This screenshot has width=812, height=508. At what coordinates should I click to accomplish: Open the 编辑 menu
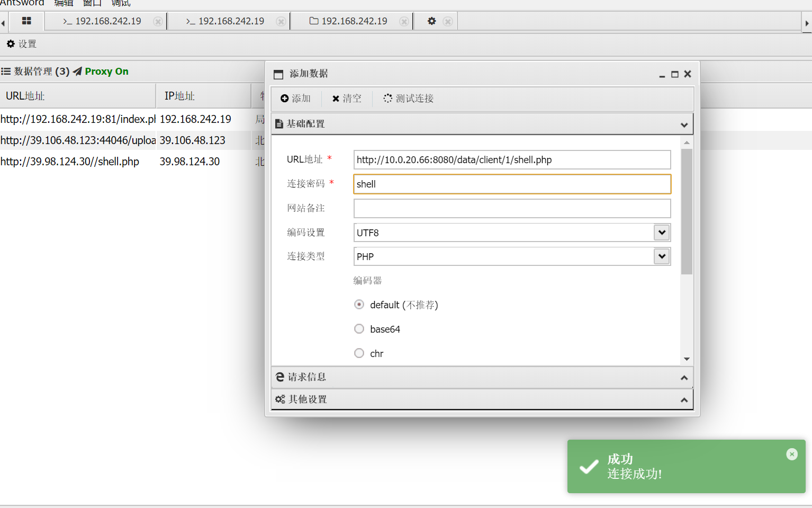click(x=64, y=3)
